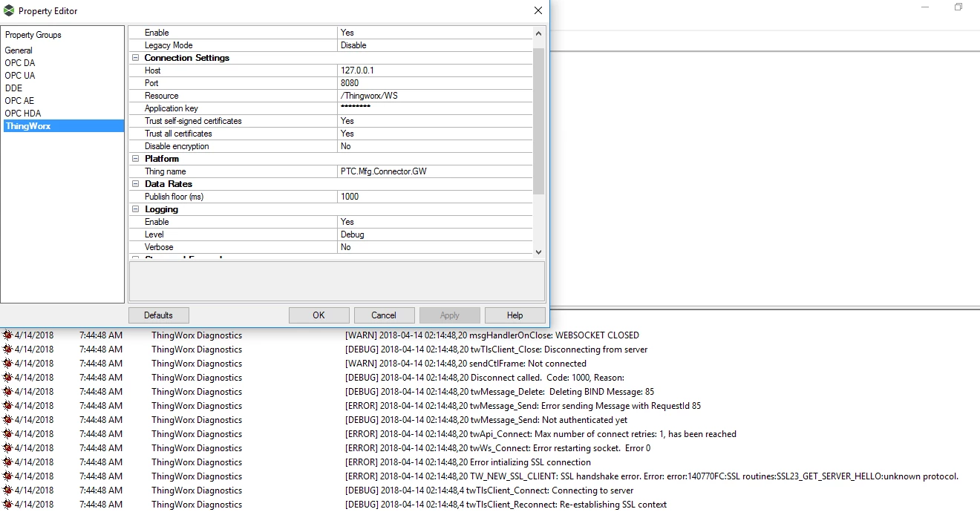Click the property grid vertical scrollbar thumb

pyautogui.click(x=539, y=121)
